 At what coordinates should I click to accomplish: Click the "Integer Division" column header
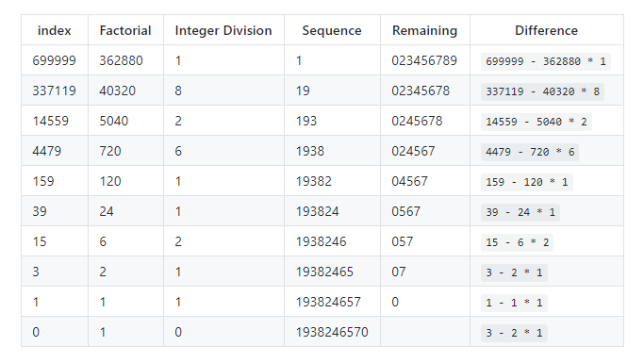point(223,31)
